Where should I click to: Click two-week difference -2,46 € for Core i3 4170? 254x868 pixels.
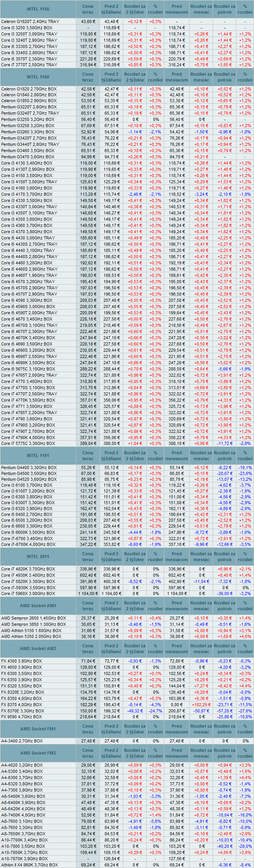[x=135, y=194]
